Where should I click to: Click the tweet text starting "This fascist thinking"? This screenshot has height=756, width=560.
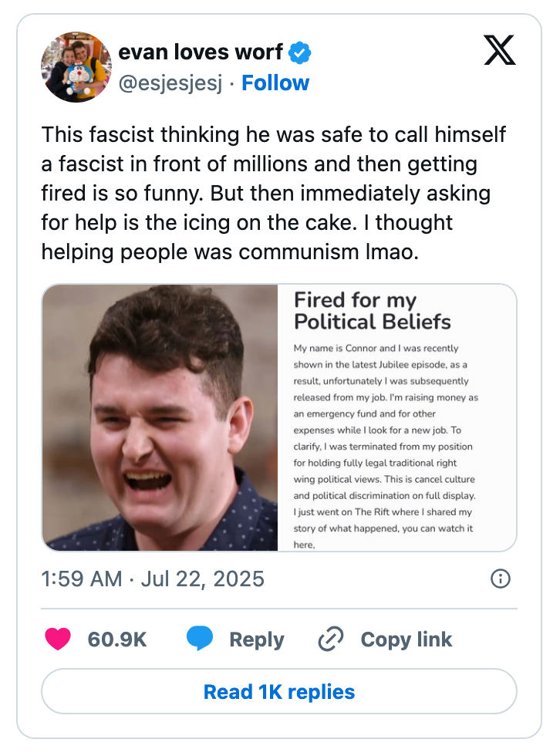coord(274,134)
